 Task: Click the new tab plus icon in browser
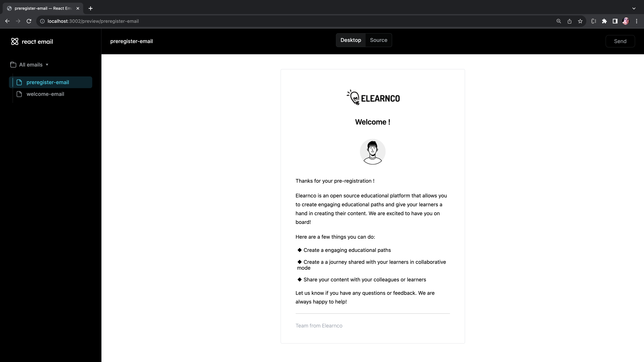(90, 8)
